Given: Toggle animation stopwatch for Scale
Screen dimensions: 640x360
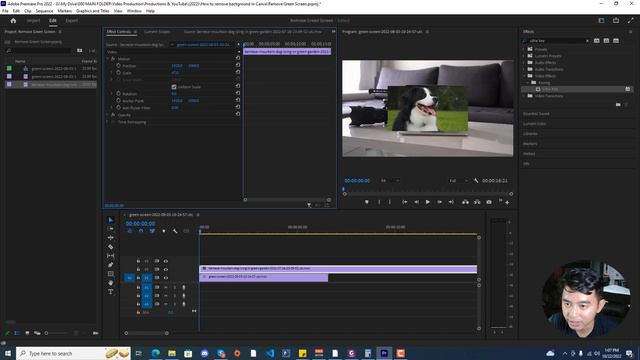Looking at the screenshot, I should tap(118, 72).
